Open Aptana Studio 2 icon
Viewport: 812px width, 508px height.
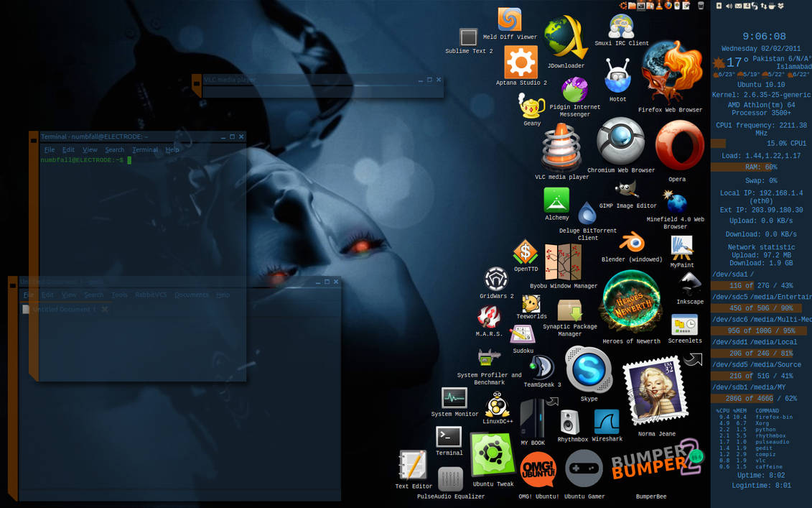pyautogui.click(x=521, y=63)
